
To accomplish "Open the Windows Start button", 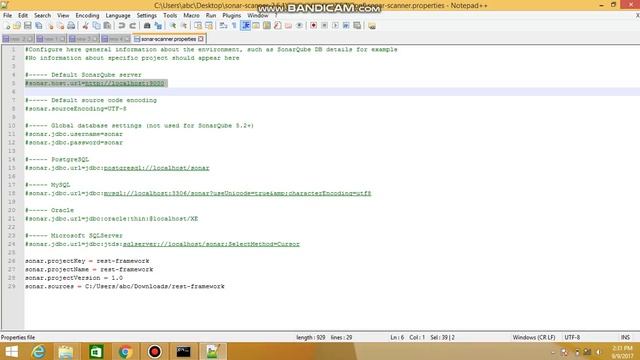I will pos(11,351).
